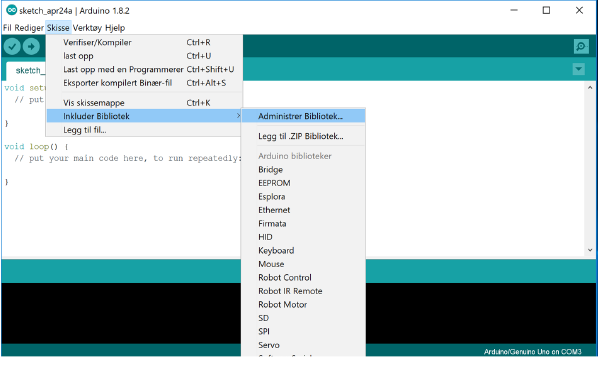Image resolution: width=600 pixels, height=366 pixels.
Task: Include the Bridge library
Action: (303, 170)
